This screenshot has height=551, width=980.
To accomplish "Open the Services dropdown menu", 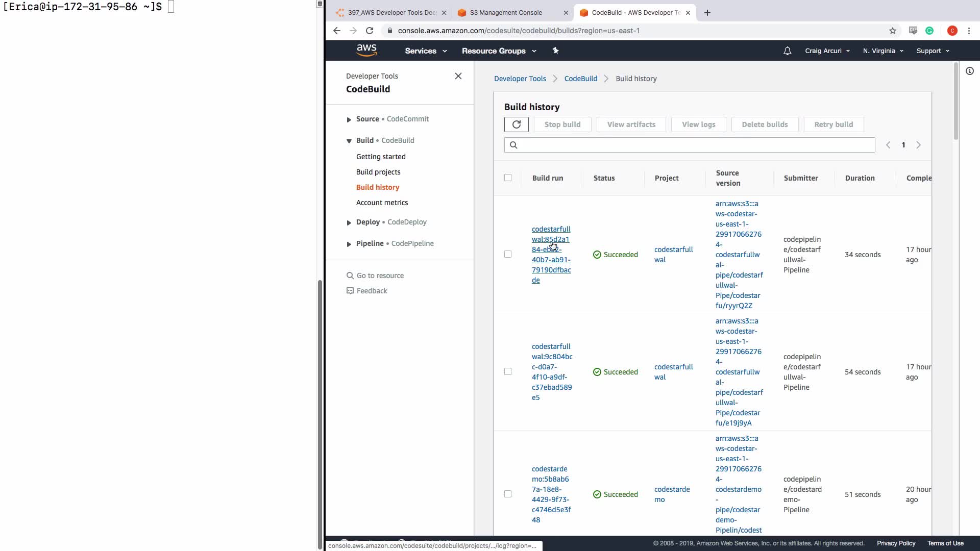I will 426,51.
